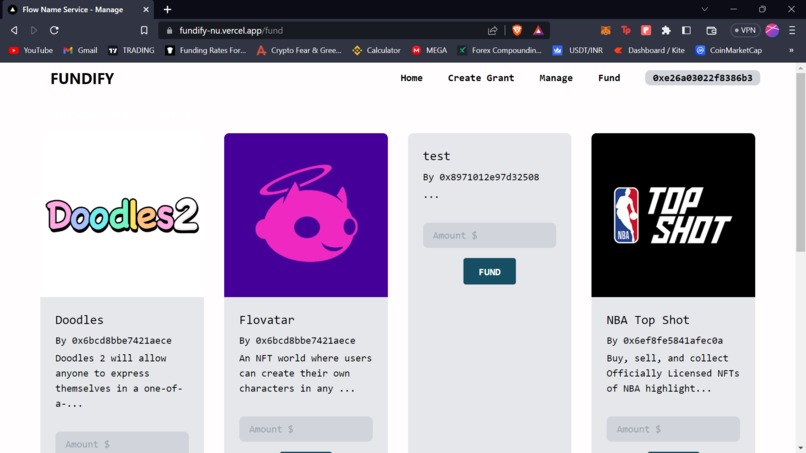Viewport: 806px width, 453px height.
Task: Open the Gmail bookmark
Action: [x=80, y=50]
